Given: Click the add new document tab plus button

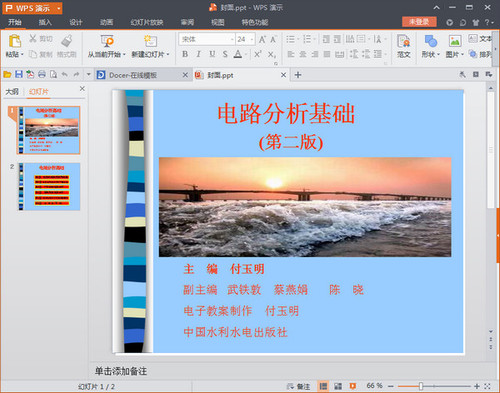Looking at the screenshot, I should pyautogui.click(x=298, y=75).
